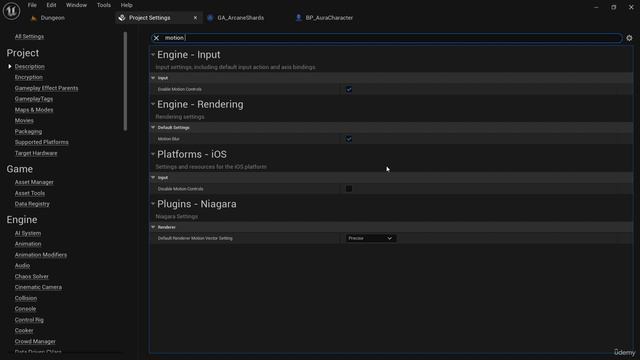Open the Cooker settings
The image size is (640, 360).
pyautogui.click(x=24, y=330)
